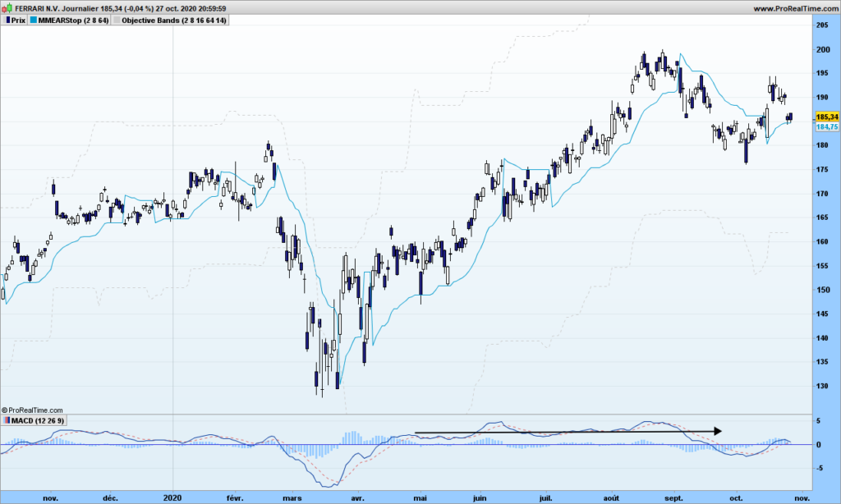Select the Objective Bands (2 8 16 64 14) label
841x504 pixels.
(174, 21)
